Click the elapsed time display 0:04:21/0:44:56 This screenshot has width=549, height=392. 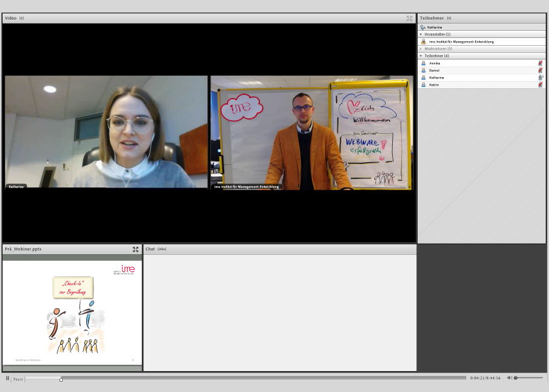(485, 378)
